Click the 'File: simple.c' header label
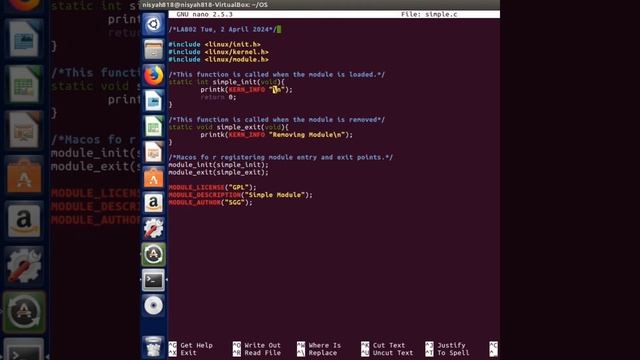 [429, 14]
